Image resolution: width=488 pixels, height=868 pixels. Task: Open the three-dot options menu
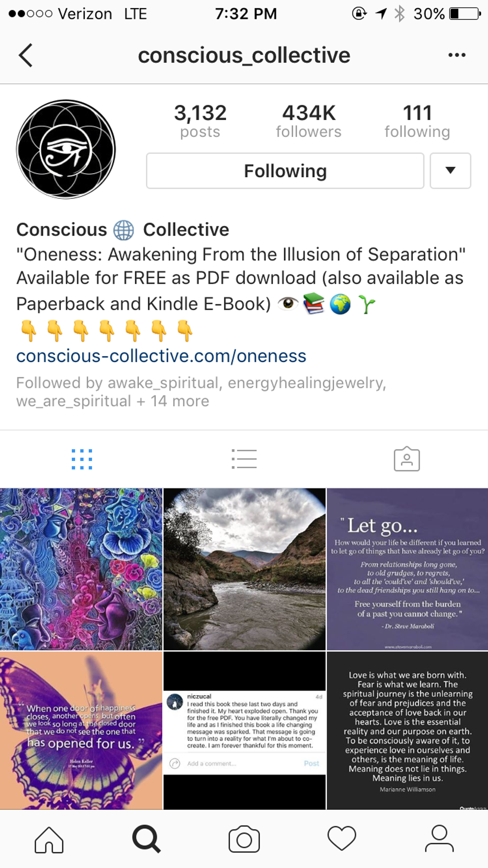[x=457, y=55]
